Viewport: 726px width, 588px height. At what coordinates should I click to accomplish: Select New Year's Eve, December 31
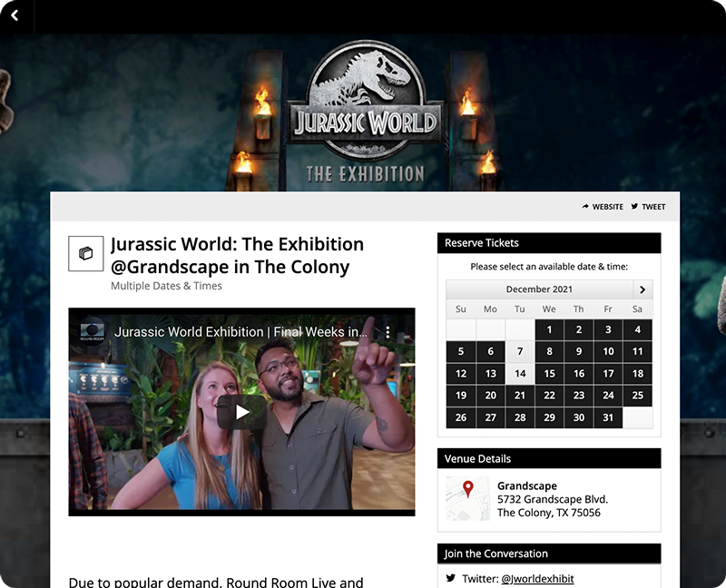(608, 417)
